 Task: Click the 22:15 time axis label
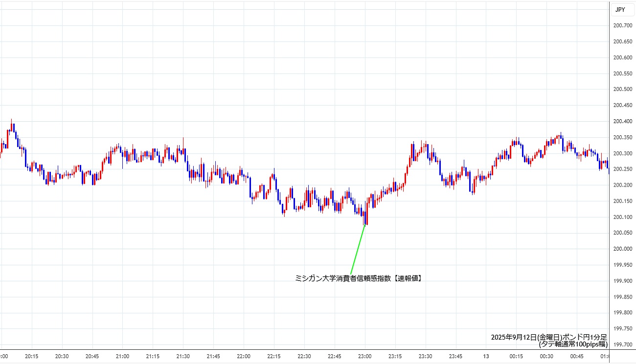coord(274,356)
